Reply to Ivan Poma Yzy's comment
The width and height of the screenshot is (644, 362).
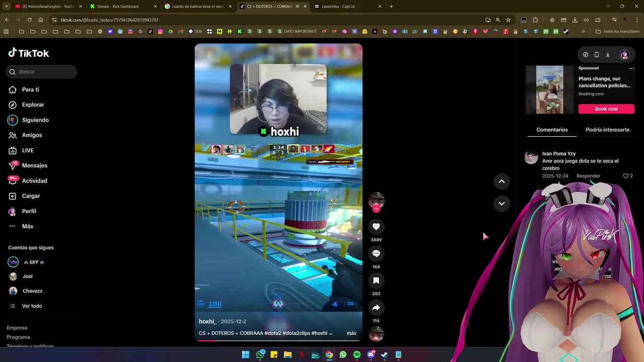(588, 176)
